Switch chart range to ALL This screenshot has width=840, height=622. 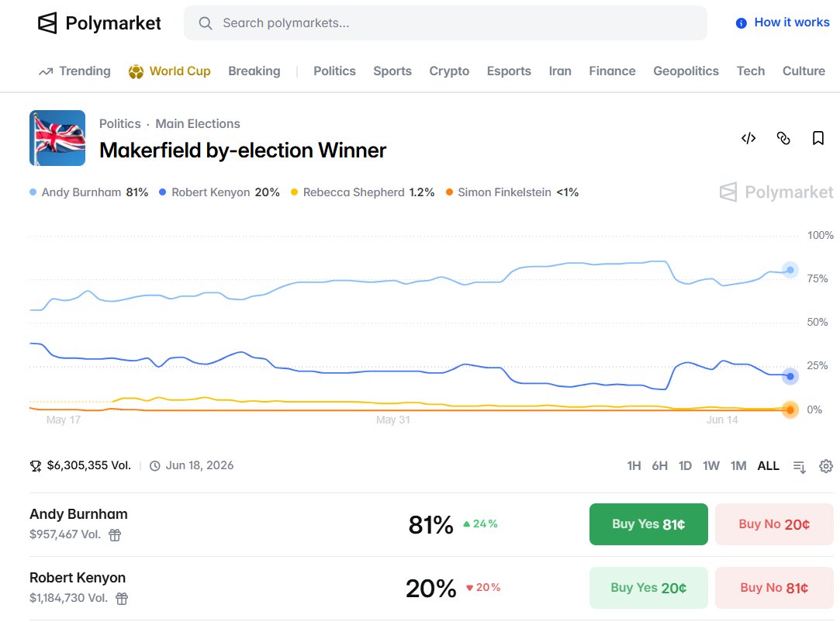tap(768, 466)
